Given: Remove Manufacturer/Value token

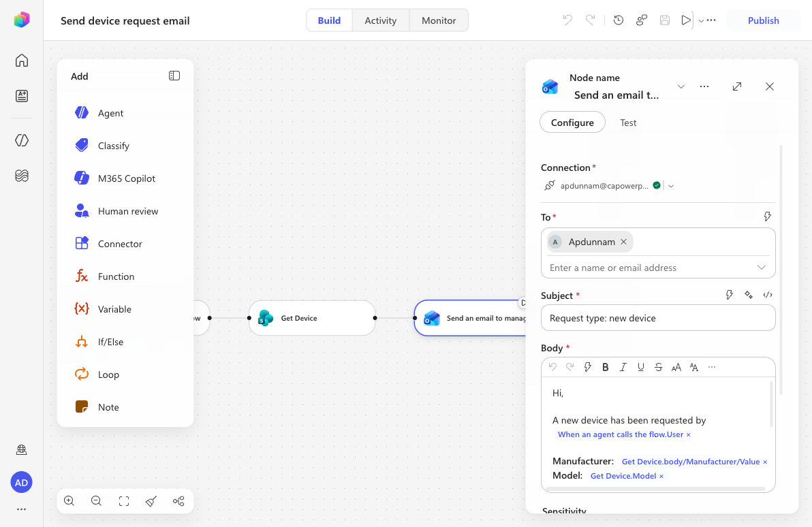Looking at the screenshot, I should [765, 462].
